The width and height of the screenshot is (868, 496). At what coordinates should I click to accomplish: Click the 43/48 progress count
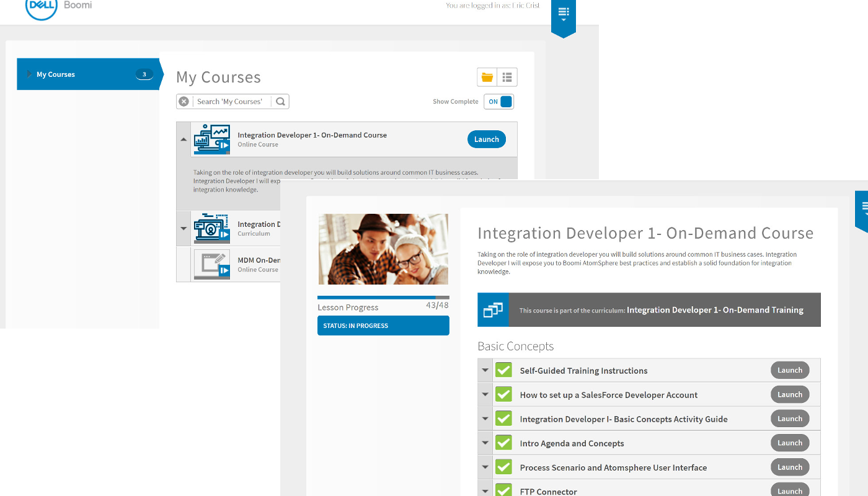click(x=437, y=306)
